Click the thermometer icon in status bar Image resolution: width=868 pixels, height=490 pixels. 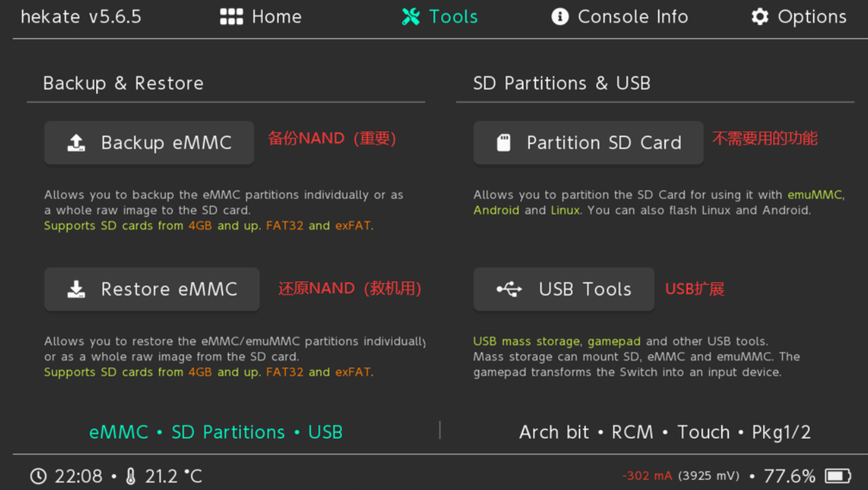131,476
